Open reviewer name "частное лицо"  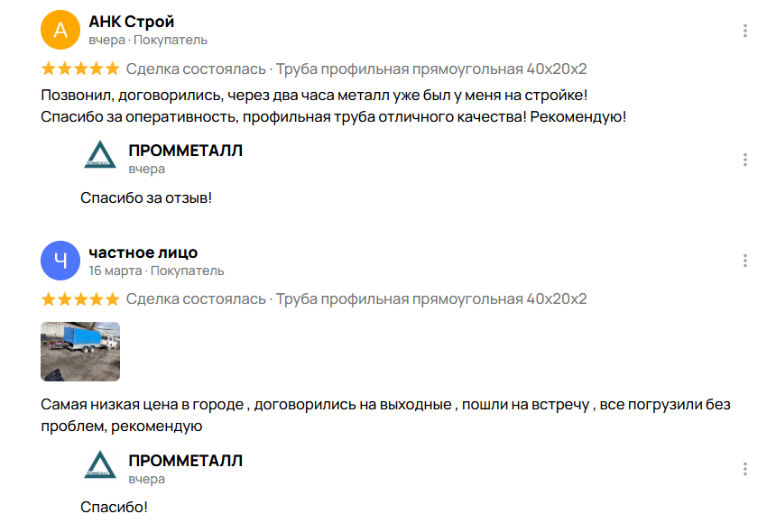(143, 252)
